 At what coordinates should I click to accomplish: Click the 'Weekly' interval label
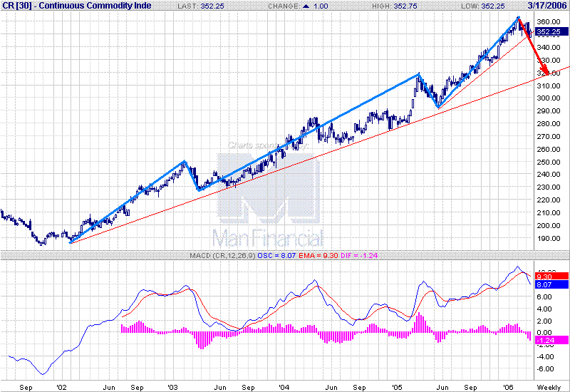coord(549,387)
